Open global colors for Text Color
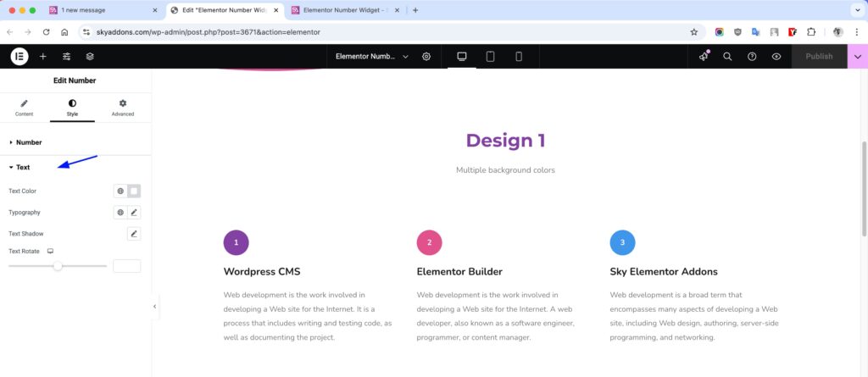 point(120,191)
